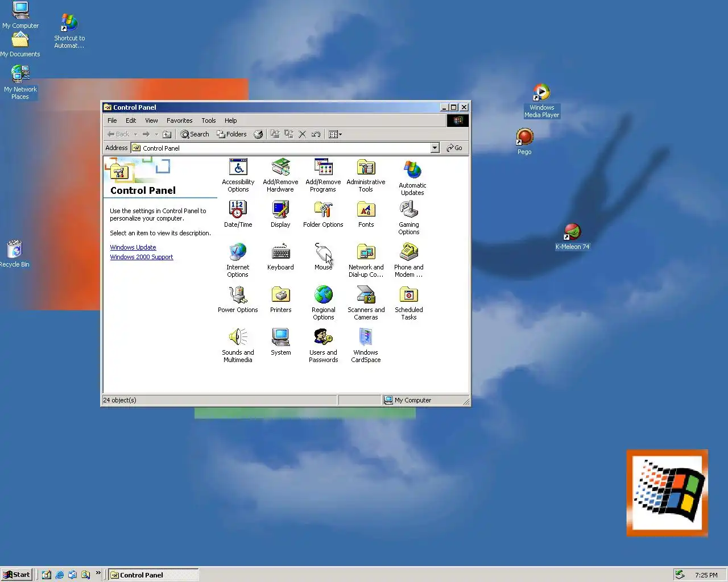This screenshot has width=728, height=582.
Task: Open the Views dropdown in toolbar
Action: pyautogui.click(x=336, y=134)
